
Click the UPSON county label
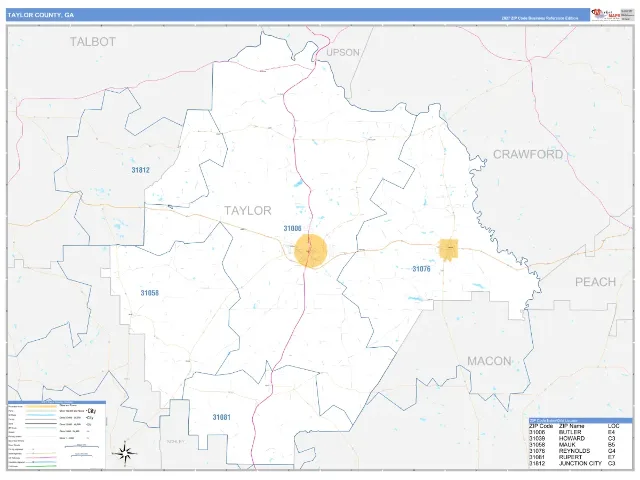[343, 53]
